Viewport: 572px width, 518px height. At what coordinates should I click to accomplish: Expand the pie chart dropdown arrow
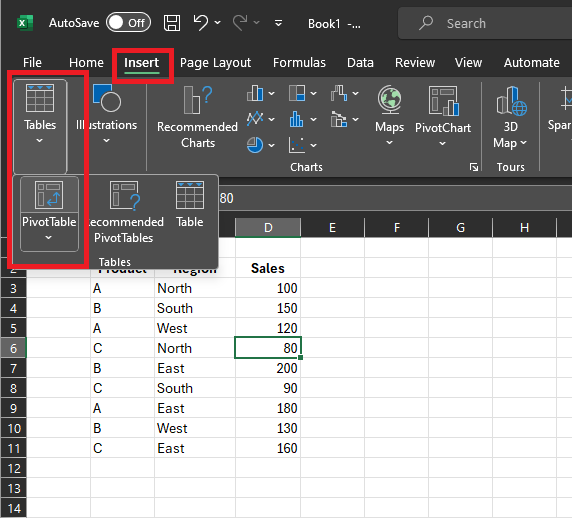tap(271, 145)
